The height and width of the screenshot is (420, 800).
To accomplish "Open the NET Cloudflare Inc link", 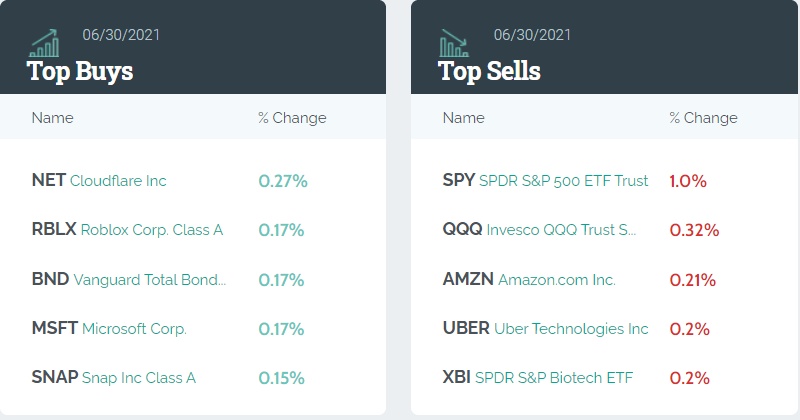I will (x=99, y=181).
